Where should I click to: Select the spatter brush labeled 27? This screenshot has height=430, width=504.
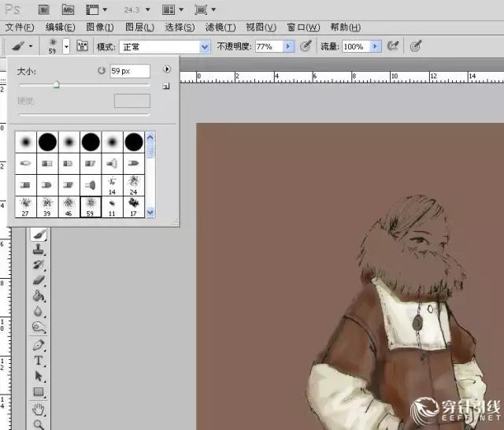[26, 207]
